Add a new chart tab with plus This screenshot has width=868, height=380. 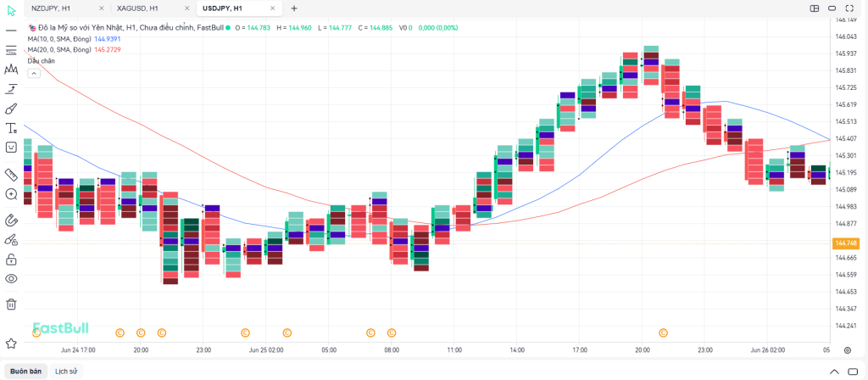pyautogui.click(x=294, y=8)
